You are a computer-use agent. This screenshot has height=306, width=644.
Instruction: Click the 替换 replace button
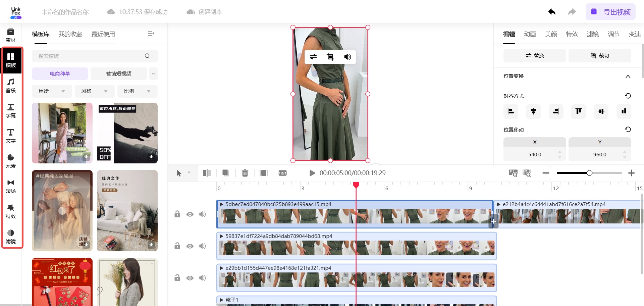tap(535, 55)
